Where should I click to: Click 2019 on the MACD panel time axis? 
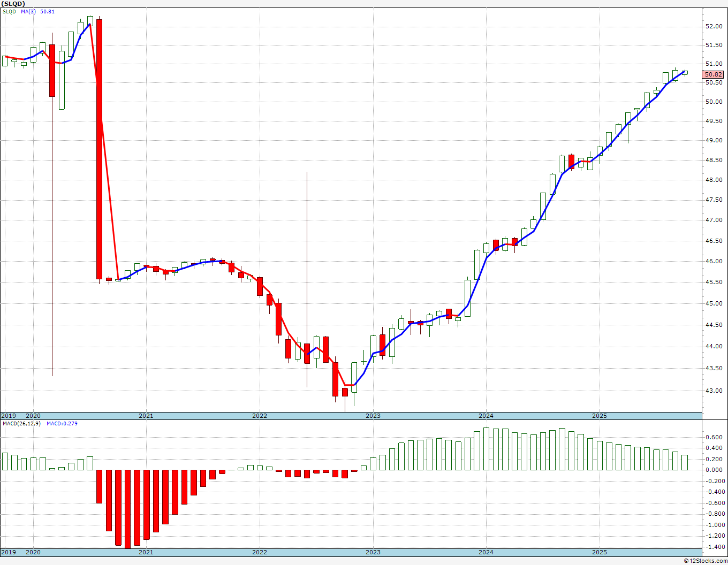[8, 552]
